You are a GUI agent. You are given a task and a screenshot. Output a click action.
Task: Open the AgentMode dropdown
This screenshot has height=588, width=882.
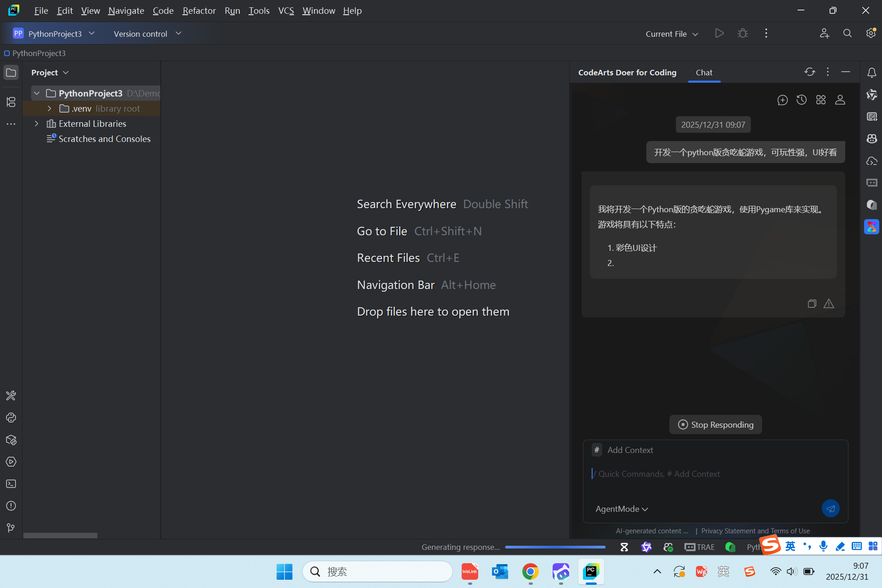(622, 509)
